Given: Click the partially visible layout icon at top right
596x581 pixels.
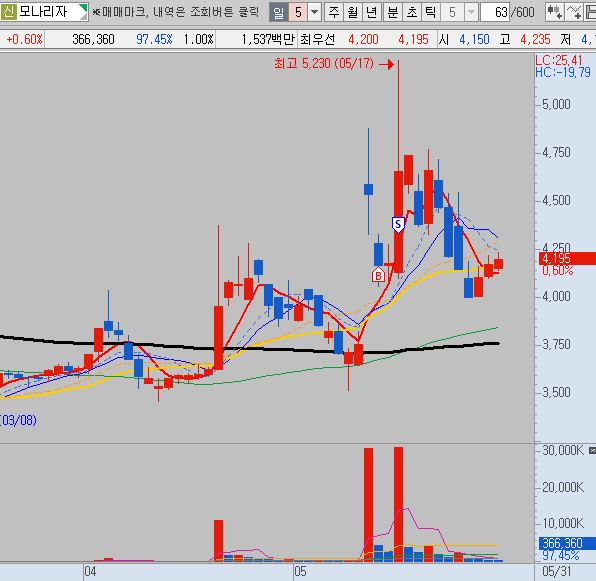Looking at the screenshot, I should [x=590, y=13].
